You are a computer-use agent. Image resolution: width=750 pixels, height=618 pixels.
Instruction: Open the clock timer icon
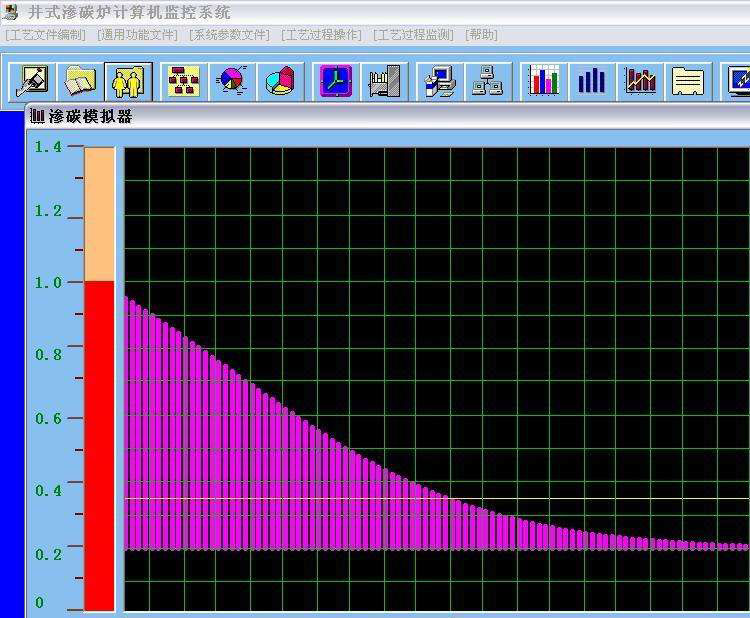coord(335,81)
